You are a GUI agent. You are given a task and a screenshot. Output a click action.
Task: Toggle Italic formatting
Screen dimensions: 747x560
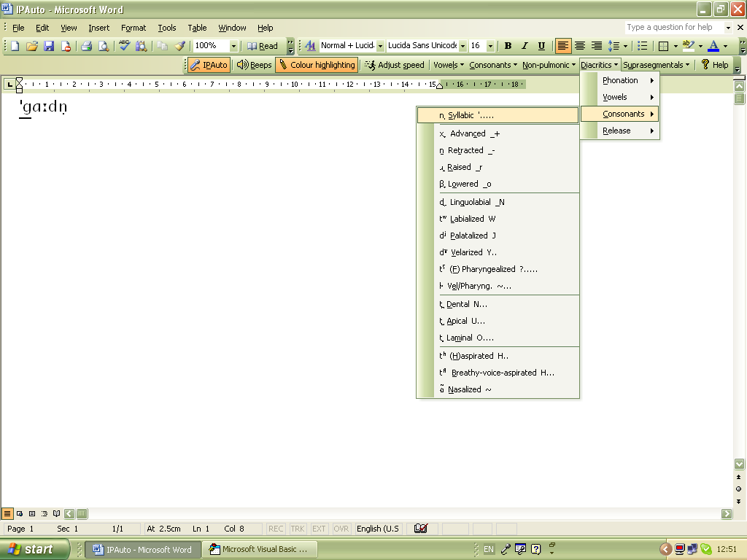tap(524, 45)
